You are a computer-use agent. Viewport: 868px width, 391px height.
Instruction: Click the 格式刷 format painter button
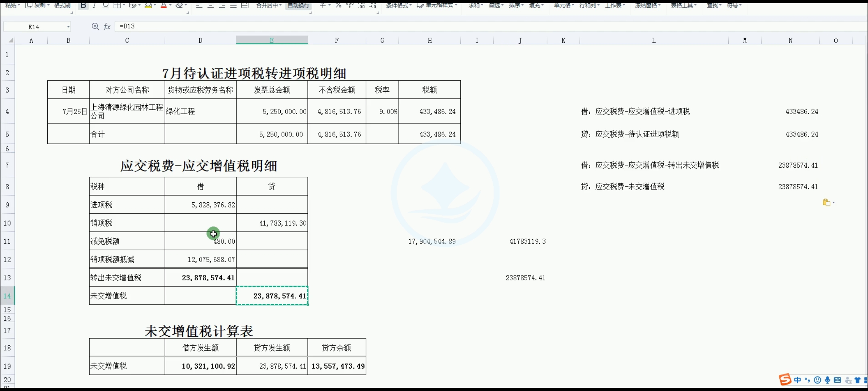[62, 5]
